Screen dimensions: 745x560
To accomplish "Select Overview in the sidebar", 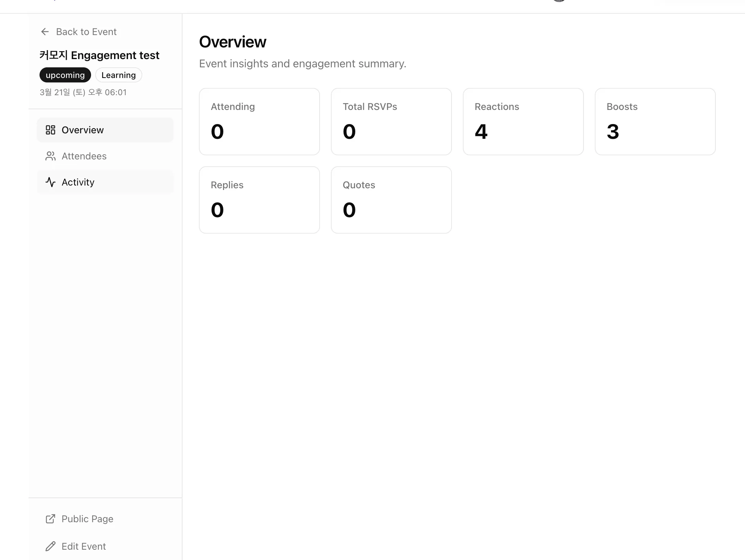I will click(x=83, y=130).
